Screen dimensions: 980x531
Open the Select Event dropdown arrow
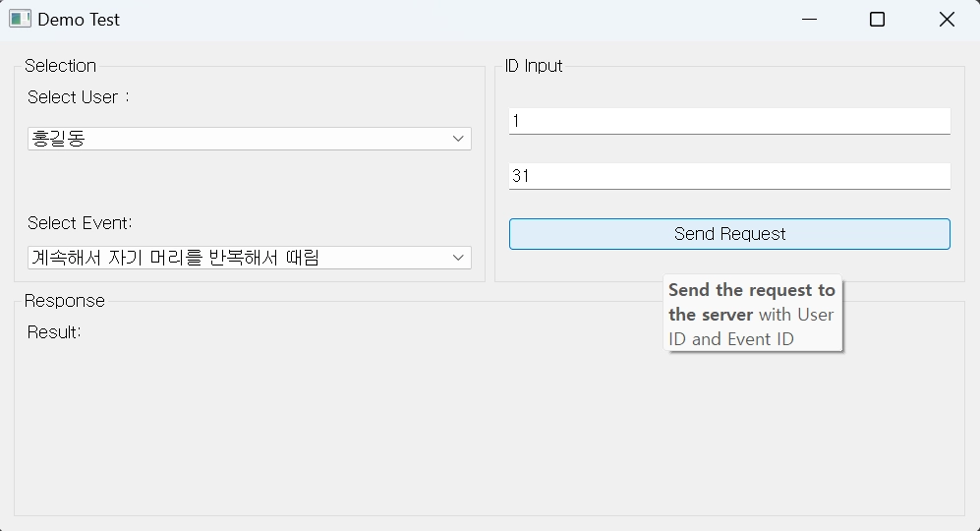pos(458,258)
